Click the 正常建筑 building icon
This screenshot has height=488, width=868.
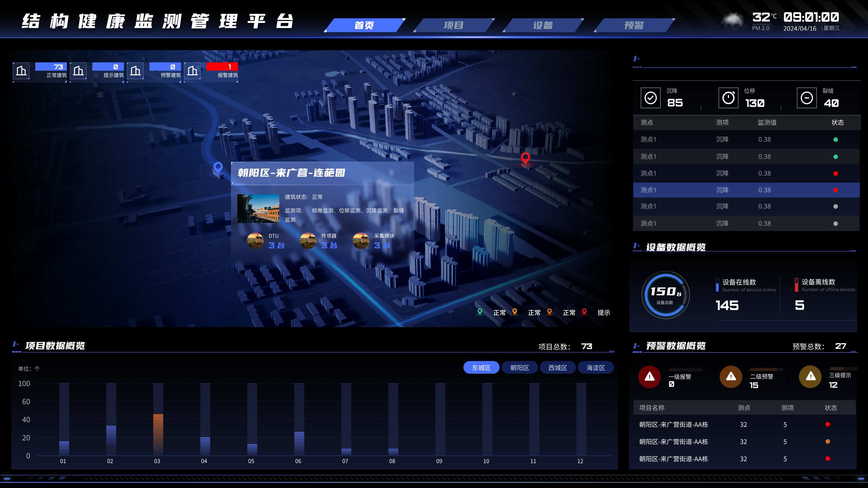[x=21, y=71]
